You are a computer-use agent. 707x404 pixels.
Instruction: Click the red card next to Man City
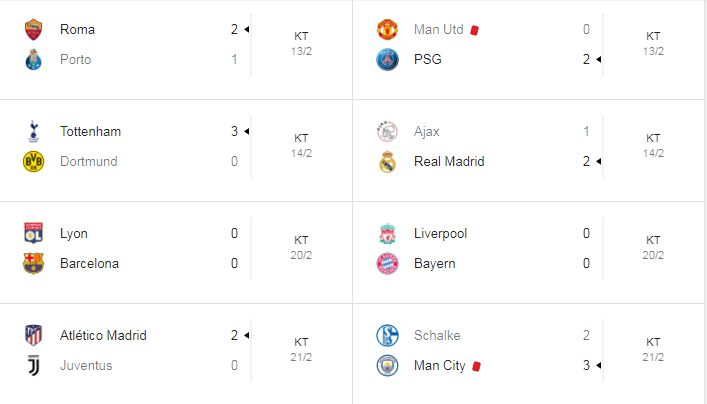coord(477,366)
